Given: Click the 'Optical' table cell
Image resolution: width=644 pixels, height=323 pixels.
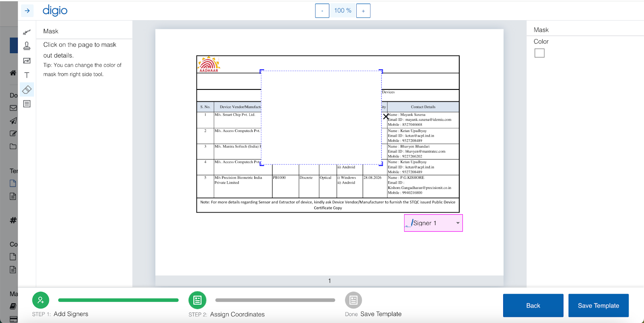Looking at the screenshot, I should click(326, 178).
